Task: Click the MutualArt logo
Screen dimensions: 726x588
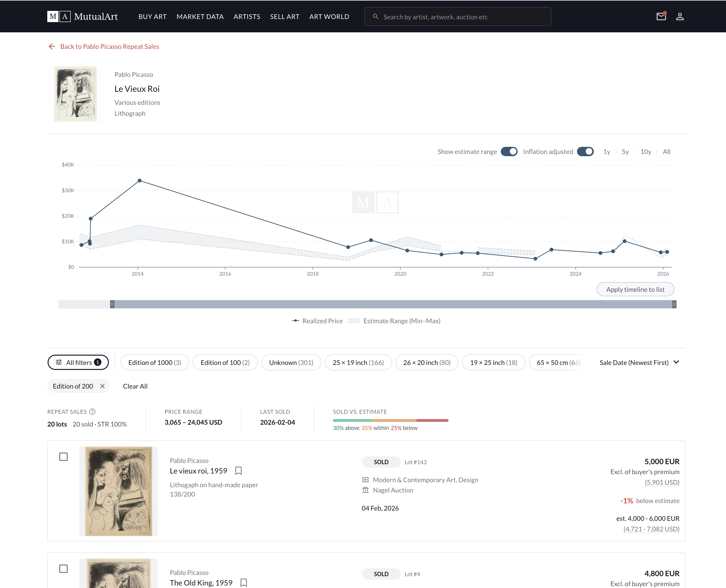Action: [82, 16]
